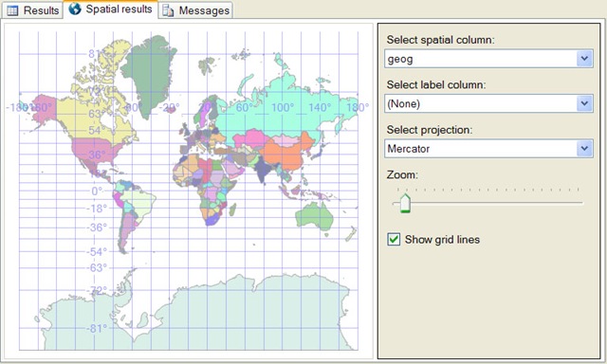Click the Show grid lines label
The width and height of the screenshot is (607, 364).
442,240
